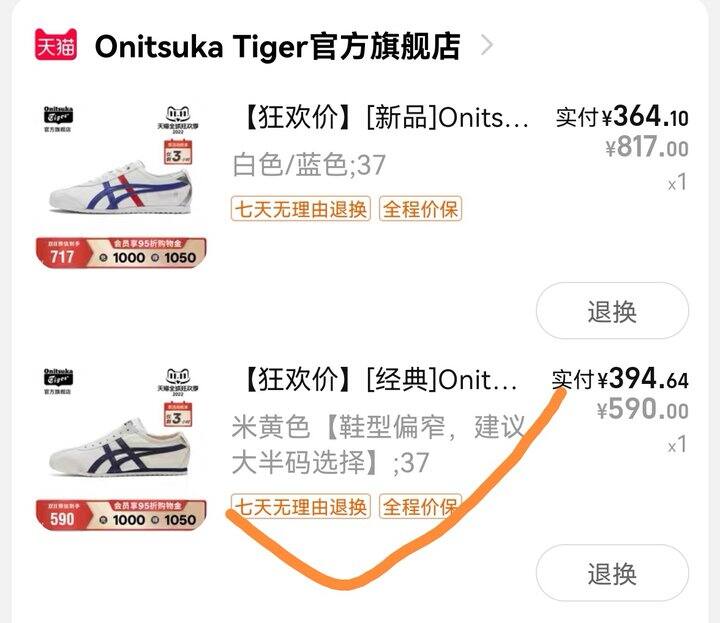Image resolution: width=720 pixels, height=623 pixels.
Task: Tap the 实付¥364.10 paid price
Action: click(622, 117)
